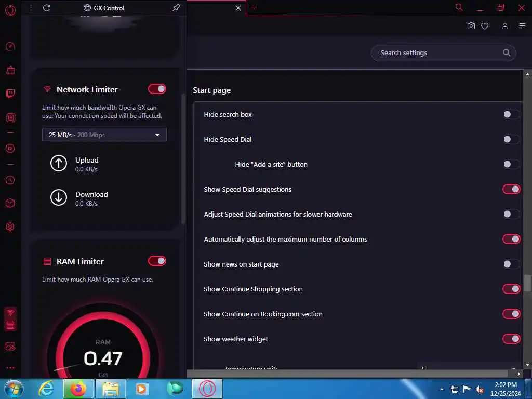Click the Download arrow icon
This screenshot has height=399, width=532.
pyautogui.click(x=59, y=197)
